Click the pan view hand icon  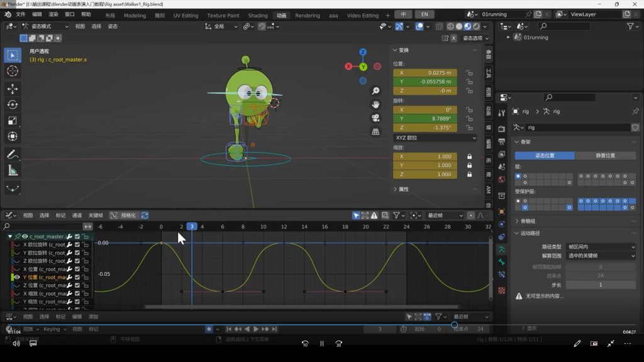375,104
